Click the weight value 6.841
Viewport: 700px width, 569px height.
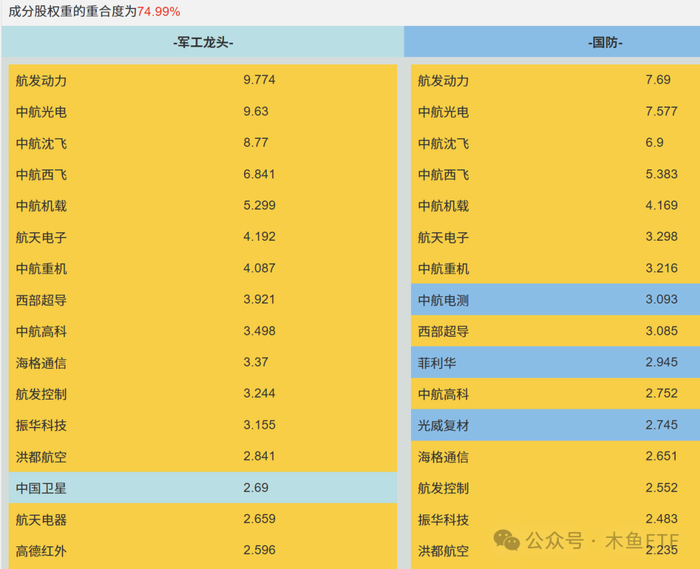[259, 174]
